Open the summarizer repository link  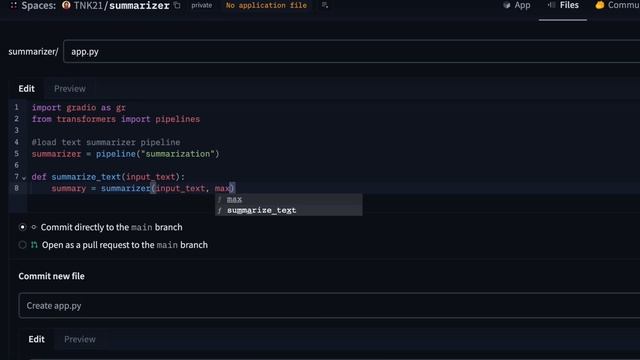(139, 6)
